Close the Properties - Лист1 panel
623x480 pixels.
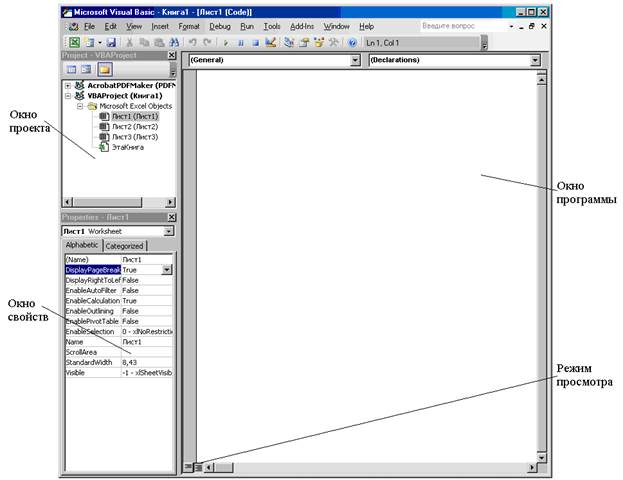point(171,217)
